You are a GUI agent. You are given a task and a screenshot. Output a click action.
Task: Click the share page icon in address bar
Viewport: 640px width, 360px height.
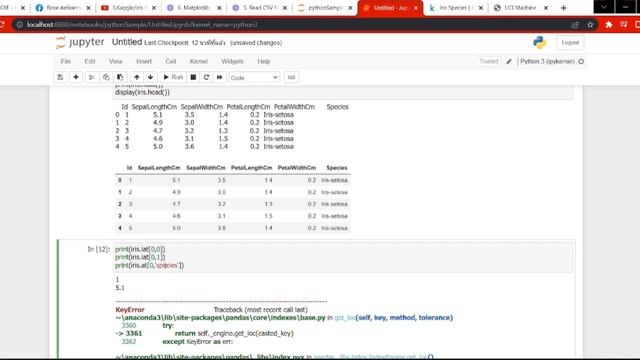click(x=575, y=24)
